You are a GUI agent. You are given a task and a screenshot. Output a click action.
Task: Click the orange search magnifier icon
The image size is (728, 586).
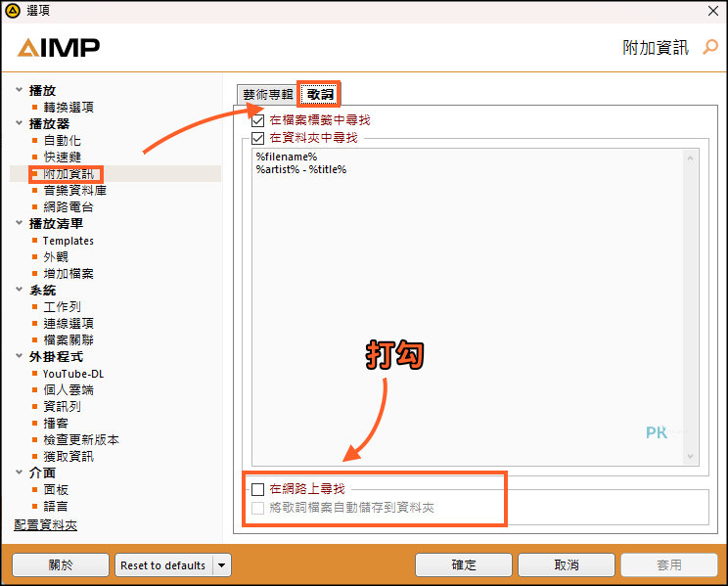(x=710, y=47)
